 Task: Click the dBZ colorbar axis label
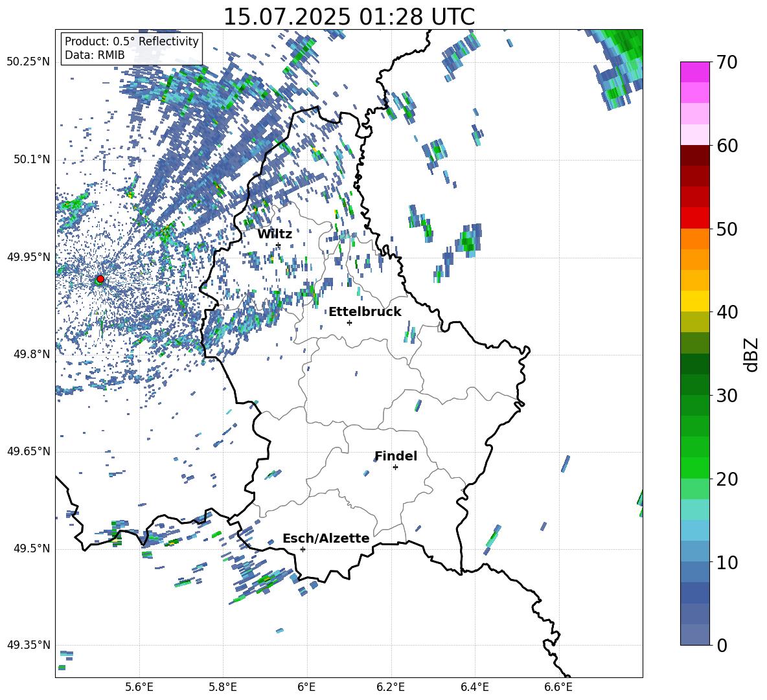752,354
